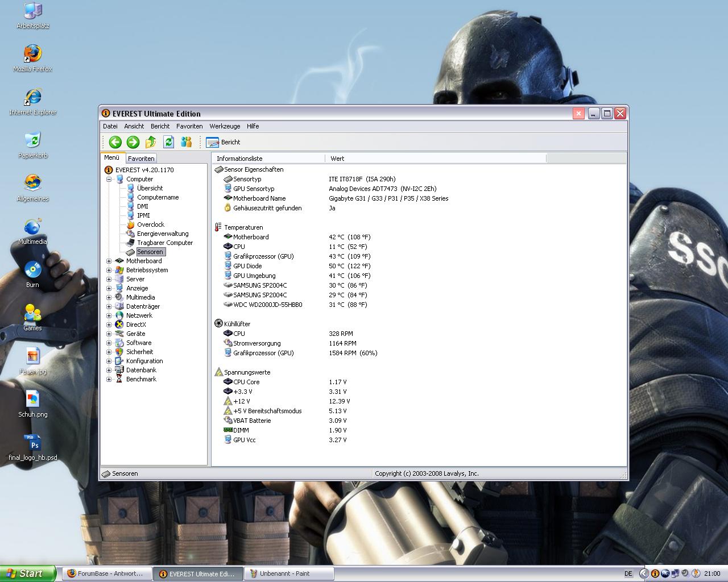
Task: Click the Benchmark hourglass icon
Action: point(119,379)
